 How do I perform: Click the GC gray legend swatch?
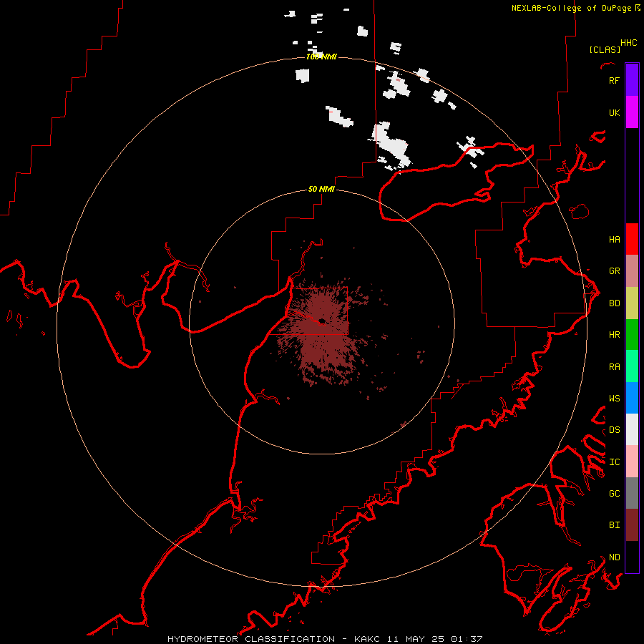(632, 493)
